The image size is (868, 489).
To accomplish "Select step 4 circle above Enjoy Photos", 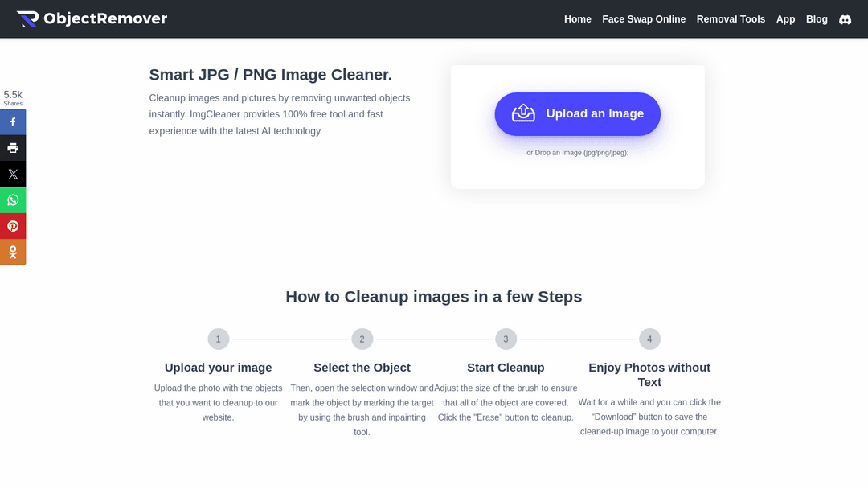I will 649,339.
